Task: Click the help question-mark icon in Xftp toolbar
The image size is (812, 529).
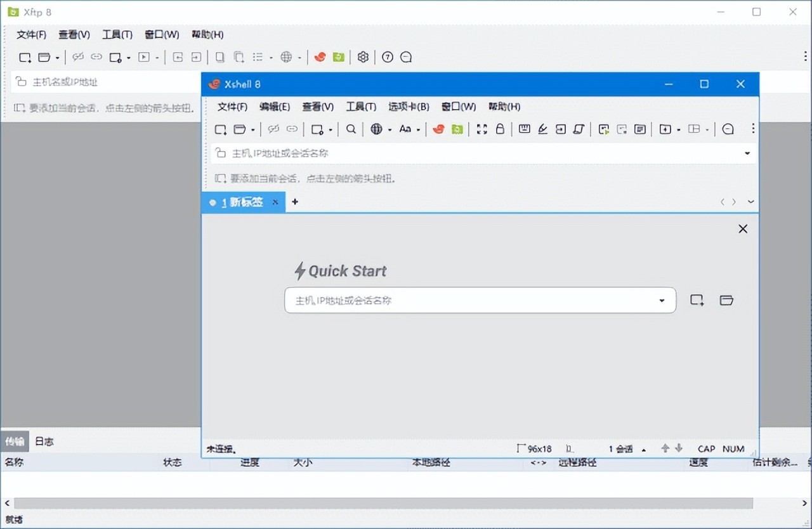Action: (388, 57)
